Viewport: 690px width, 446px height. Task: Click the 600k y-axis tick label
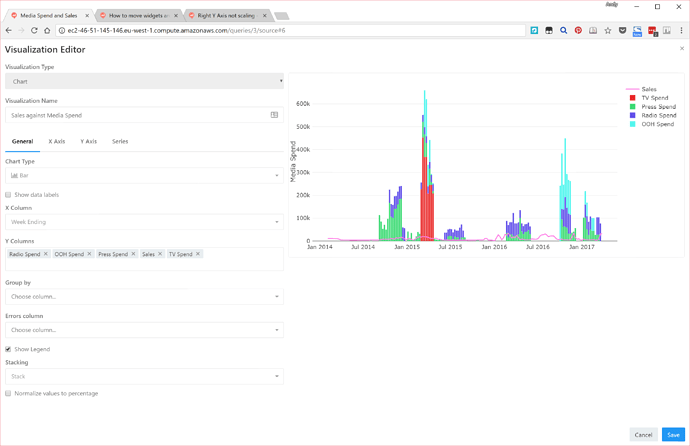(303, 104)
